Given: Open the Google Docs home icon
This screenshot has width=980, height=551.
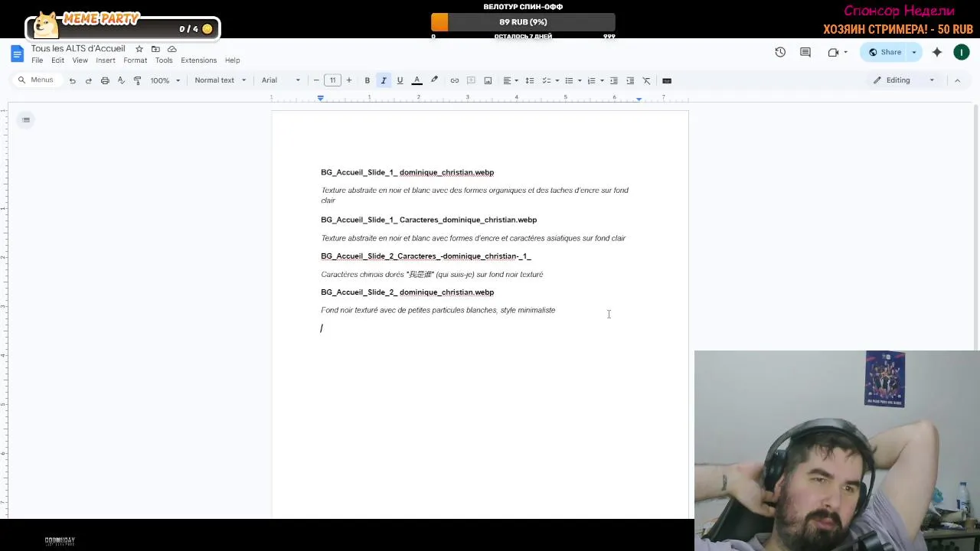Looking at the screenshot, I should pos(18,54).
